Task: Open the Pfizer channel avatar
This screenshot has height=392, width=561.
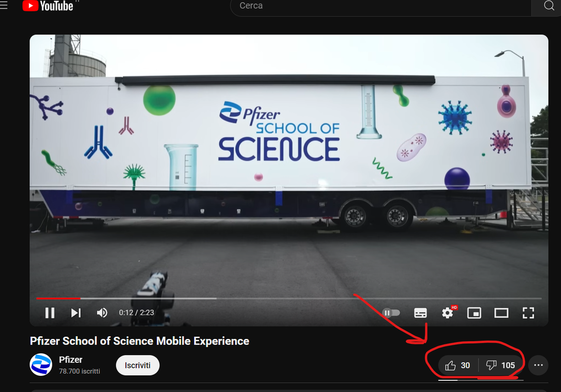Action: [x=41, y=365]
